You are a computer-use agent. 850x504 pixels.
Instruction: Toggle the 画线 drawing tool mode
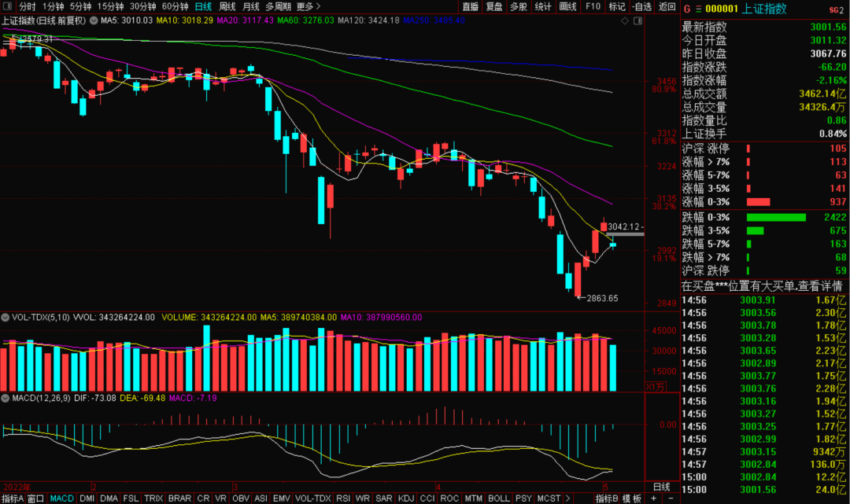point(567,6)
